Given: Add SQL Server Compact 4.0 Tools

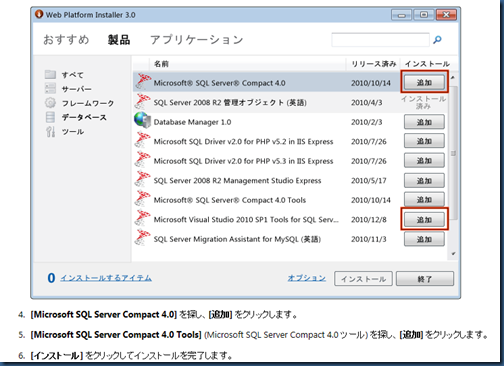Looking at the screenshot, I should [x=424, y=199].
